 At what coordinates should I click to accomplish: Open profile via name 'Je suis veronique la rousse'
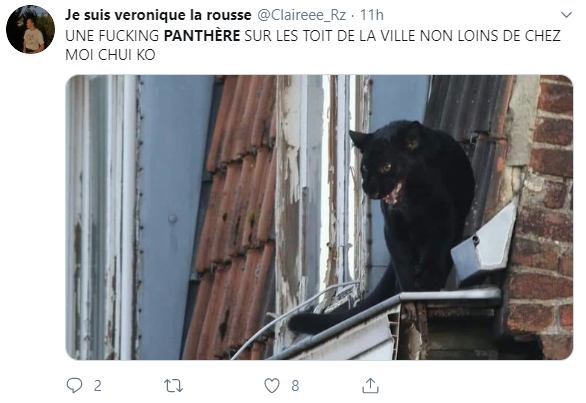pyautogui.click(x=158, y=15)
